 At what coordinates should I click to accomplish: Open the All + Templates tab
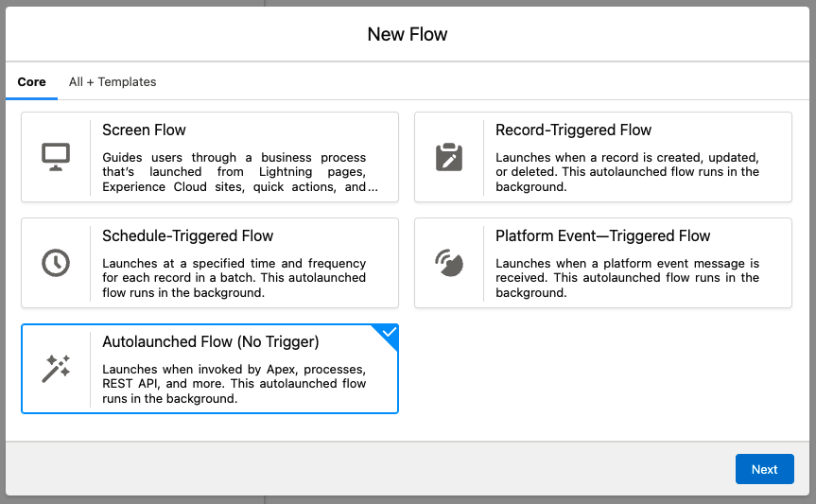(113, 81)
